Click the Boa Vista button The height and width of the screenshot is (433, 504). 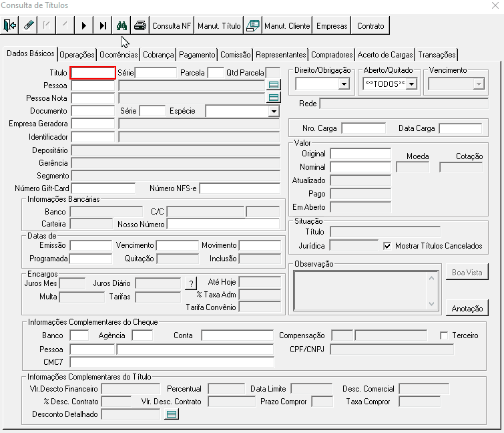click(467, 272)
